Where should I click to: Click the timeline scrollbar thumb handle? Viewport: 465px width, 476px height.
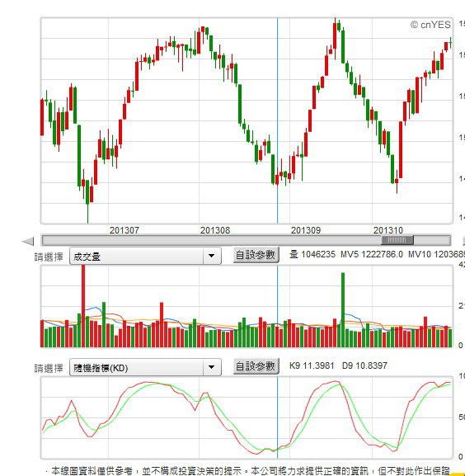397,240
